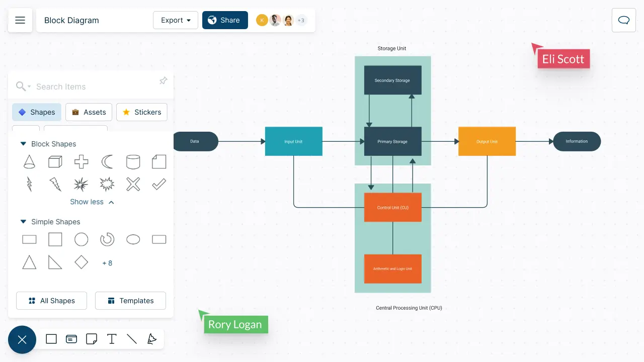Pin the shapes search panel
The height and width of the screenshot is (362, 644).
click(163, 80)
